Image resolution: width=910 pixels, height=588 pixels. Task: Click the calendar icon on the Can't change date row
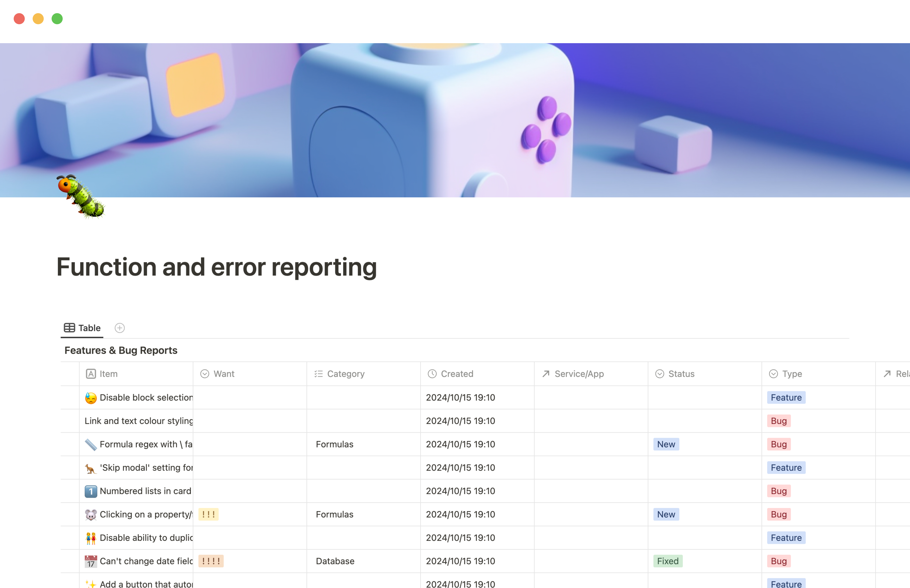91,561
